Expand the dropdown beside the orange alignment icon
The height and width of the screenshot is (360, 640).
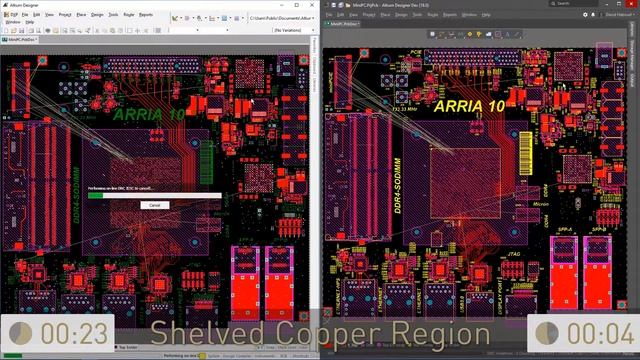[218, 18]
